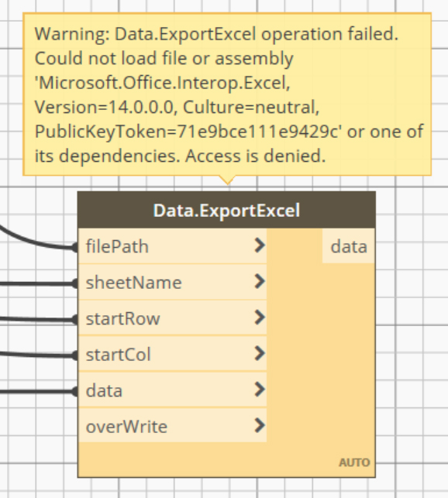Click the 'Access is denied.' warning text
The width and height of the screenshot is (448, 498).
(256, 156)
